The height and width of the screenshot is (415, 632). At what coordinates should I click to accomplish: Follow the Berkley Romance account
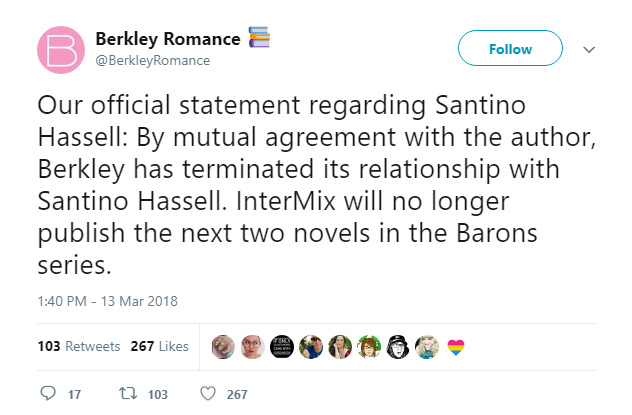[510, 49]
